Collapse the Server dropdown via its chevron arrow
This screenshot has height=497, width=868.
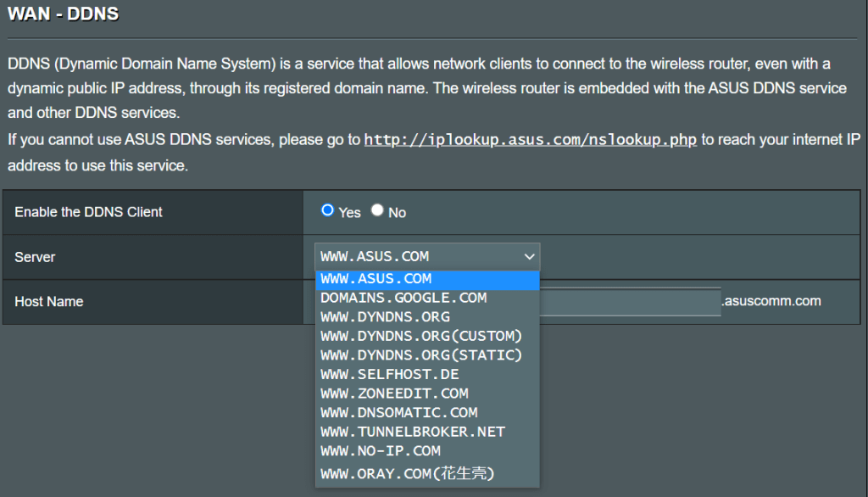point(530,256)
